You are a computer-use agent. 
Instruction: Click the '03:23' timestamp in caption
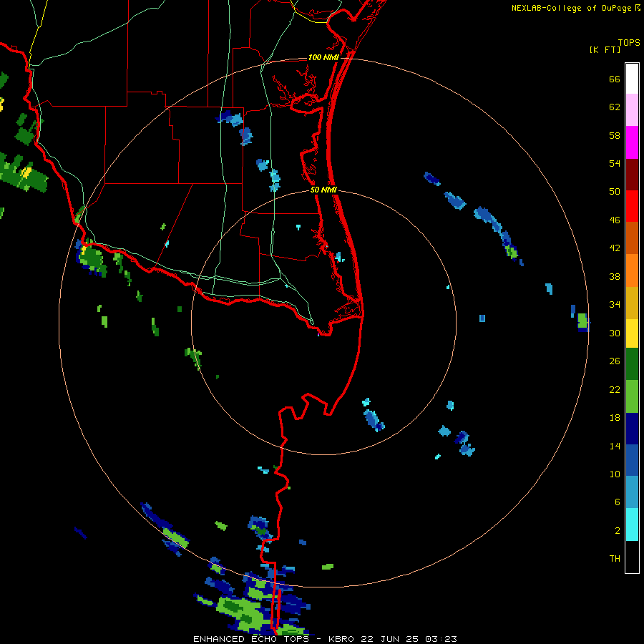(x=441, y=639)
